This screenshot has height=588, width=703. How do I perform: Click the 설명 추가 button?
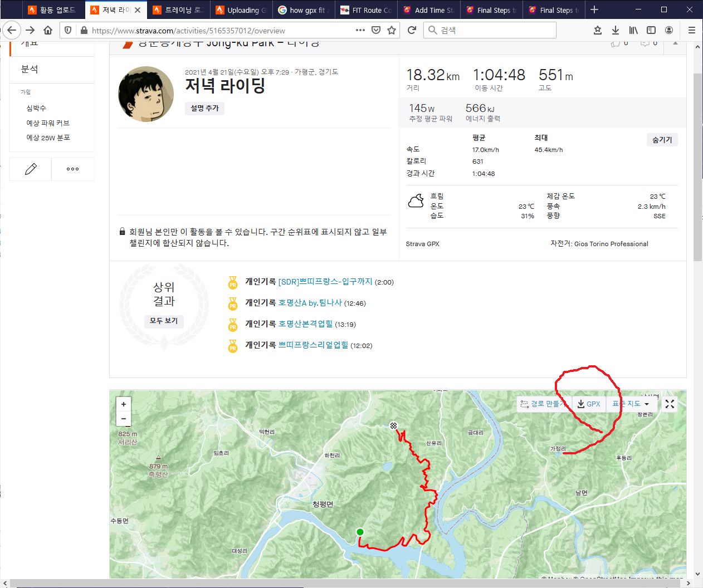click(x=204, y=108)
